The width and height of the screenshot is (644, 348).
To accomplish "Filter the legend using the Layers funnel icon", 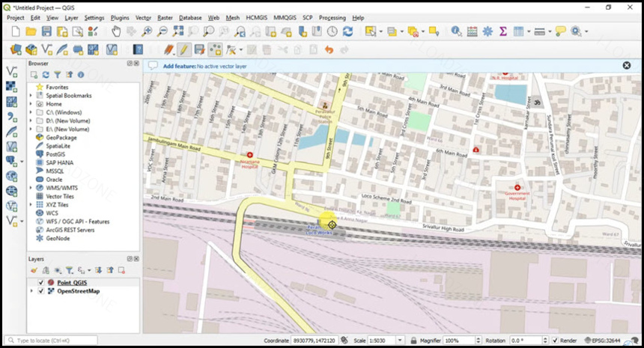I will tap(69, 270).
